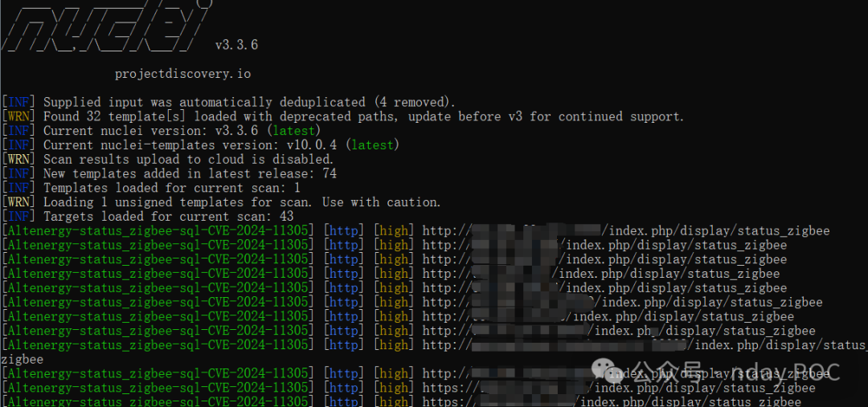
Task: Click 'Targets loaded for current scan: 43'
Action: (x=168, y=217)
